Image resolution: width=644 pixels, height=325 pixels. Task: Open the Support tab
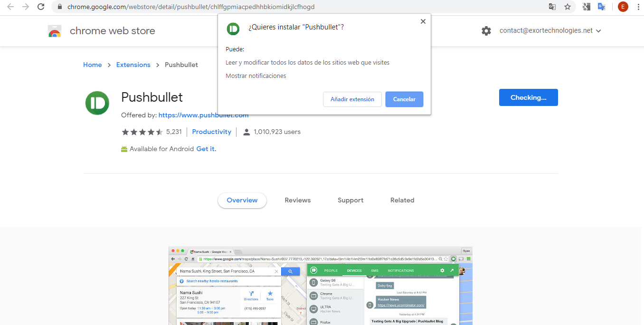[x=350, y=201]
